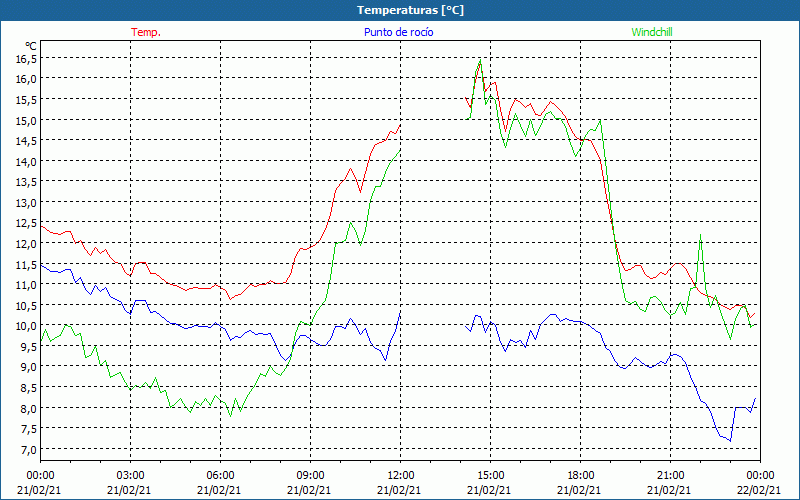800x500 pixels.
Task: Click the '11,5' y-axis value
Action: tap(26, 265)
